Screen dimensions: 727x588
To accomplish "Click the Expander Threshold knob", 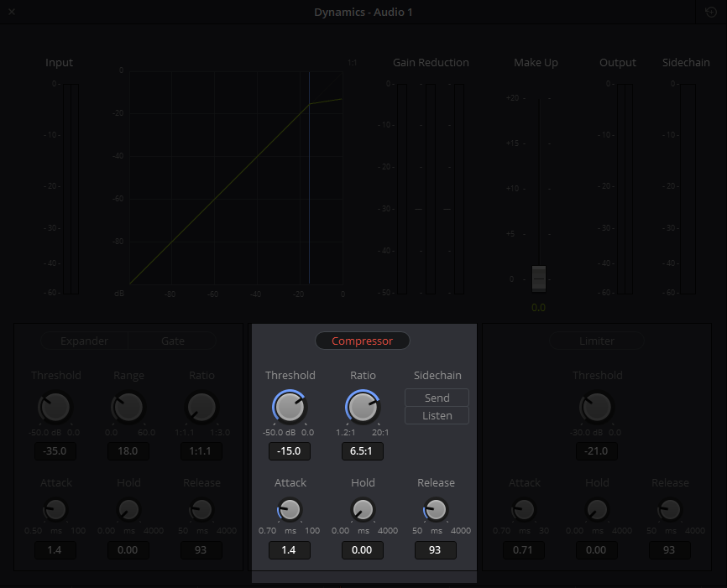I will point(55,407).
